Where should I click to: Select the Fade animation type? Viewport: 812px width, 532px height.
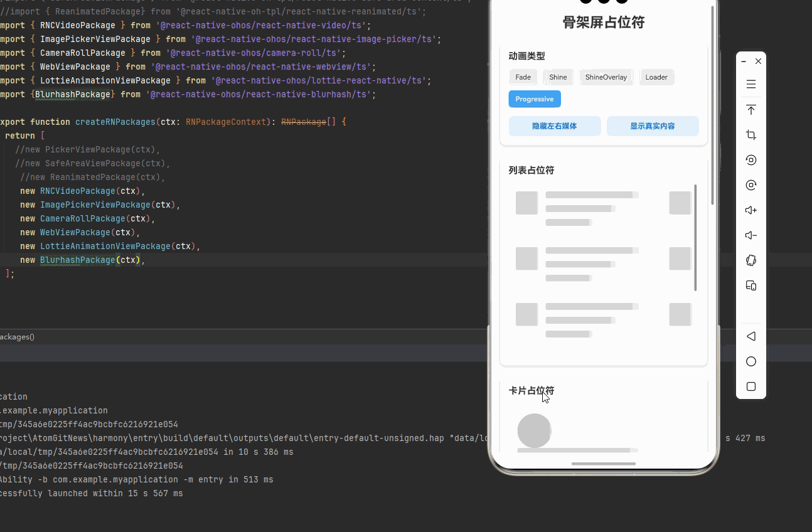[x=523, y=77]
